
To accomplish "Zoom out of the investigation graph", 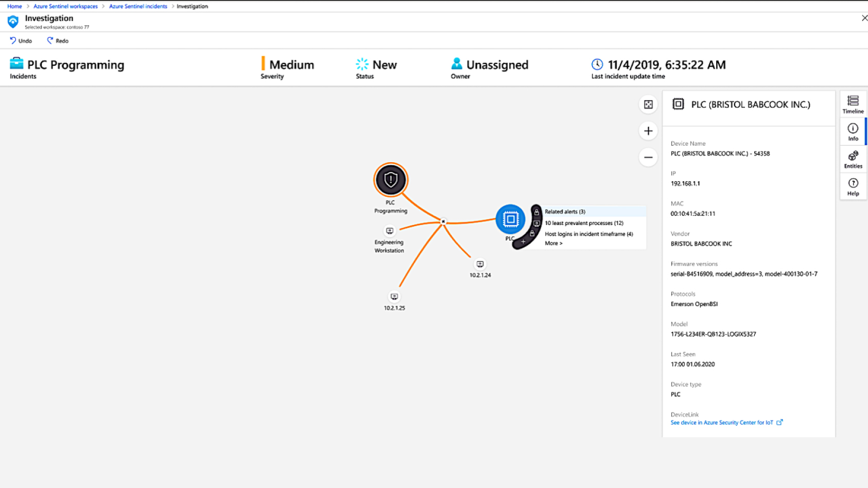I will (648, 158).
